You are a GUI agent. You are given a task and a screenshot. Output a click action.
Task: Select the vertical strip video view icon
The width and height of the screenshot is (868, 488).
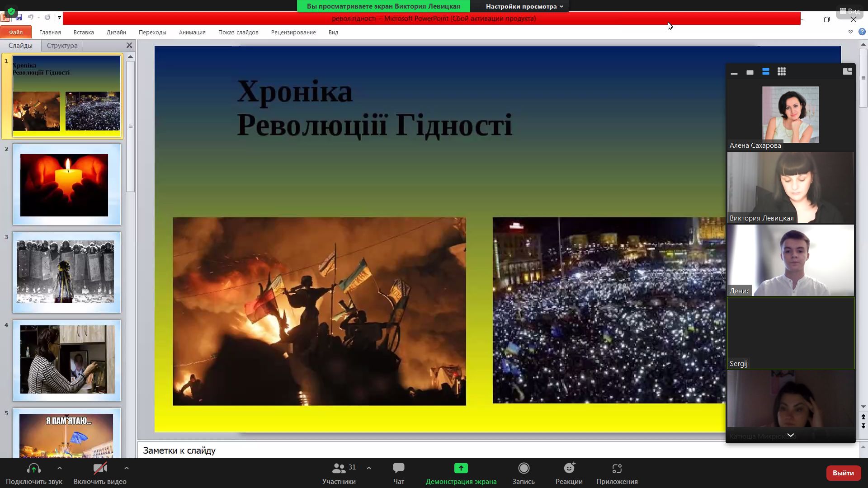[766, 72]
